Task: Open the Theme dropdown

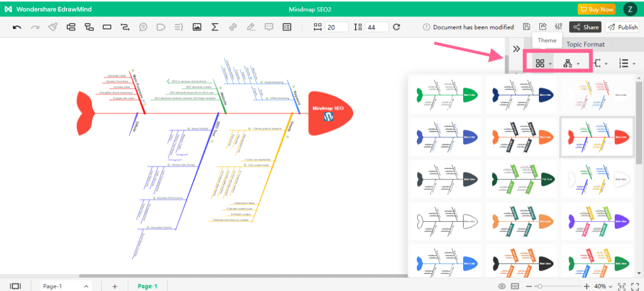Action: [544, 63]
